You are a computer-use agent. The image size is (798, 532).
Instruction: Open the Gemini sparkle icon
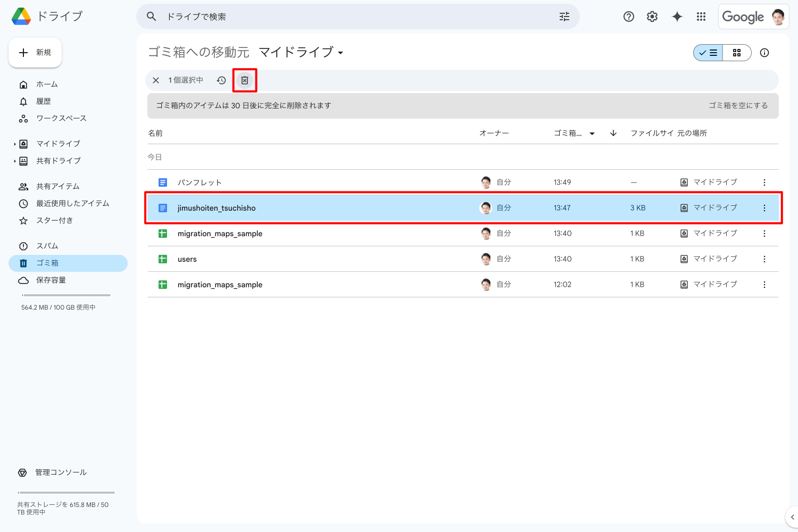click(x=677, y=16)
